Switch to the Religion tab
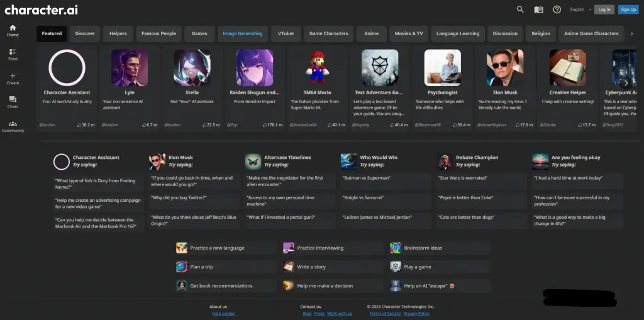This screenshot has height=320, width=644. (x=540, y=34)
